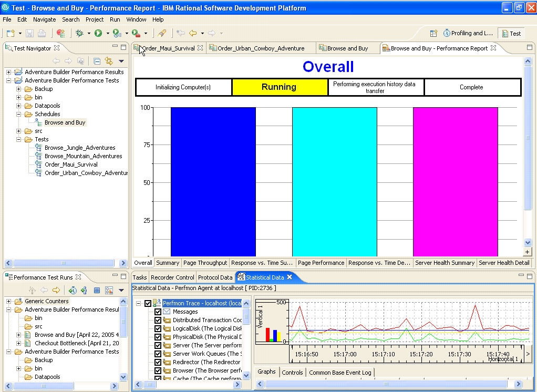Collapse the Schedules folder
Viewport: 537px width, 392px height.
tap(19, 114)
